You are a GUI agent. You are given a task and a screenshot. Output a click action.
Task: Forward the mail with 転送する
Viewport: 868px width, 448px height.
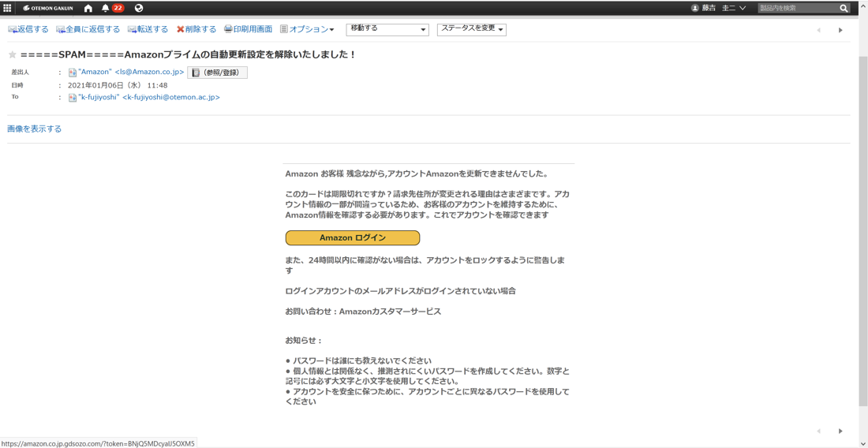pos(148,29)
